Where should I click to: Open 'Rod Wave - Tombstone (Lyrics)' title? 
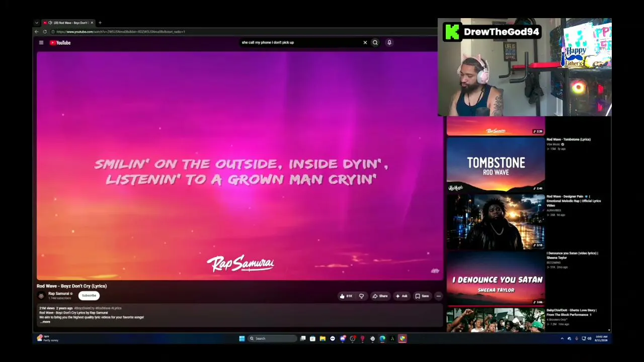pyautogui.click(x=569, y=139)
